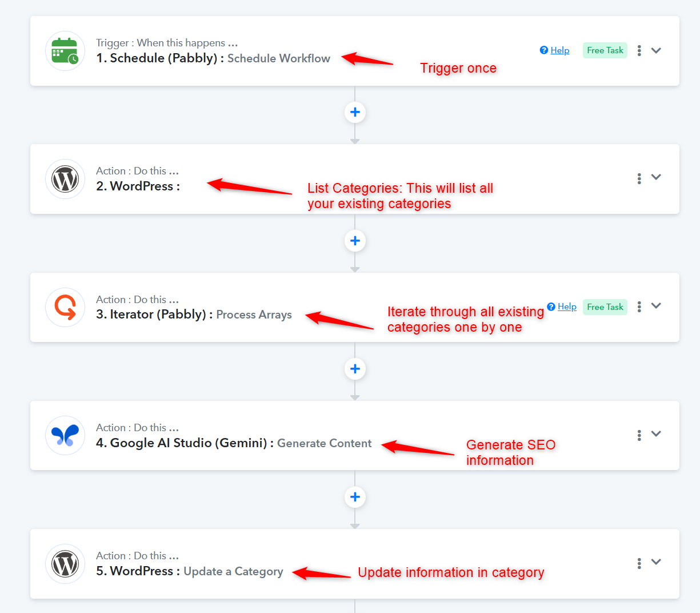Open three-dot menu for Iterator step
700x613 pixels.
(639, 307)
